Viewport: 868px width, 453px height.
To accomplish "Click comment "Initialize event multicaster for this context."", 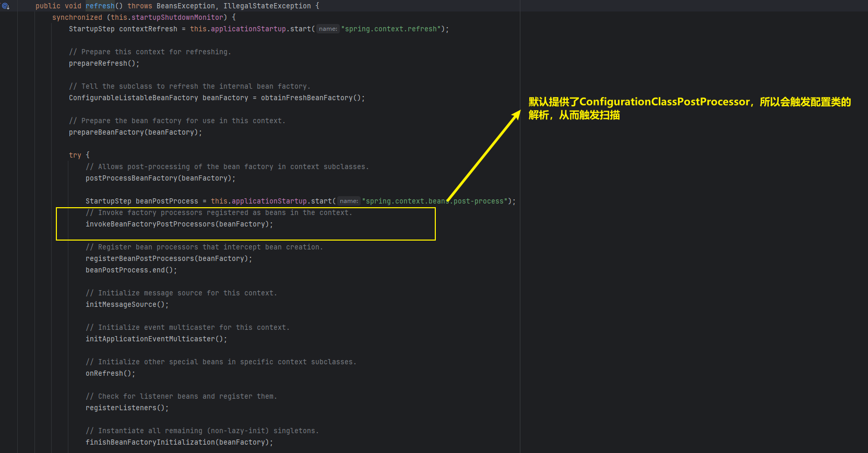I will click(187, 328).
